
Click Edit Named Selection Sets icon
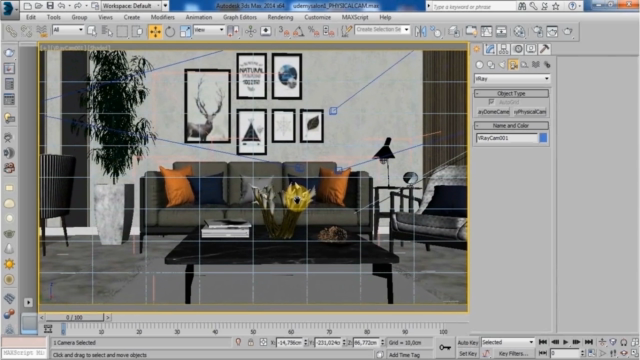tap(347, 31)
